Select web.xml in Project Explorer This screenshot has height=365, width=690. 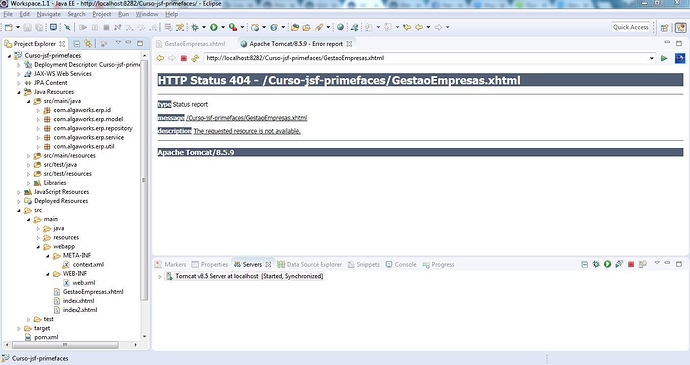79,283
